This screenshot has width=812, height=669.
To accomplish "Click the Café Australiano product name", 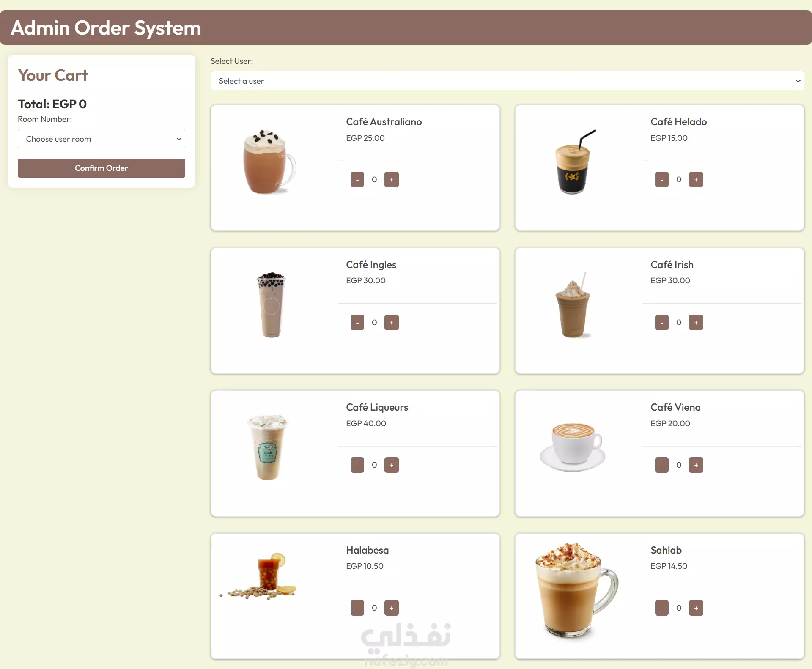I will coord(384,122).
